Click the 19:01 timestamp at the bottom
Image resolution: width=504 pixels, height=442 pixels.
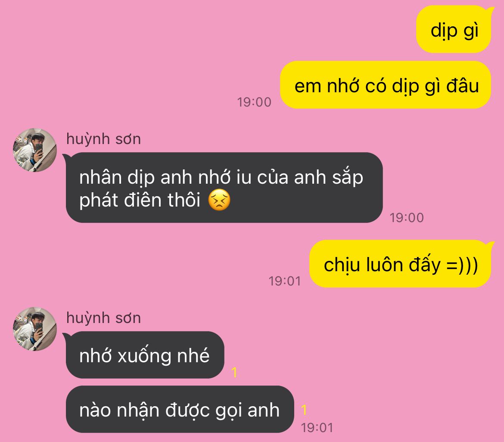coord(317,427)
